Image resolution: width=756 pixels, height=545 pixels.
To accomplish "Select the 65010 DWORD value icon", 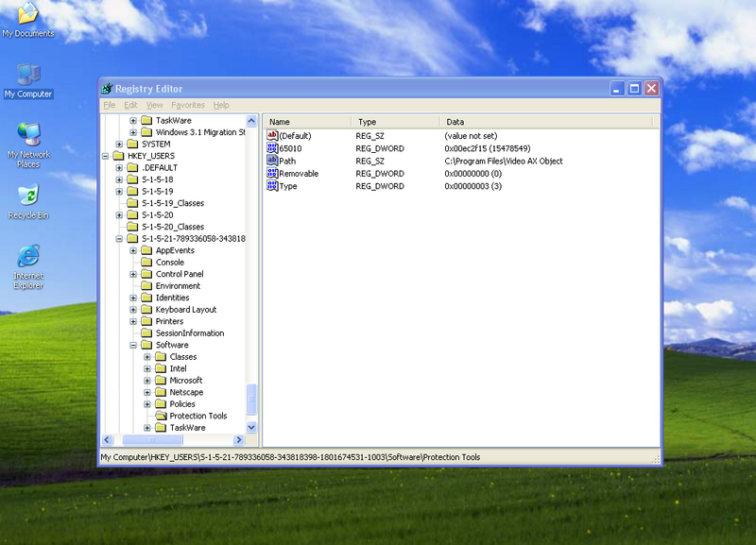I will (272, 148).
